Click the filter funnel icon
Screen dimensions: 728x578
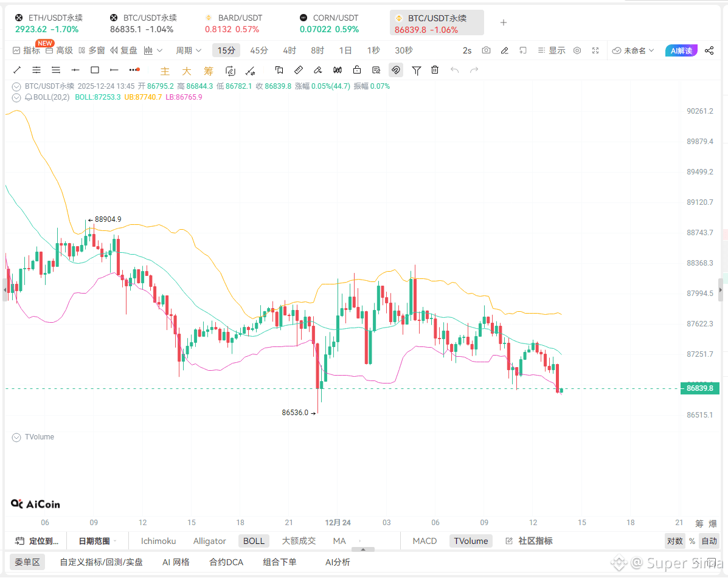pyautogui.click(x=417, y=71)
